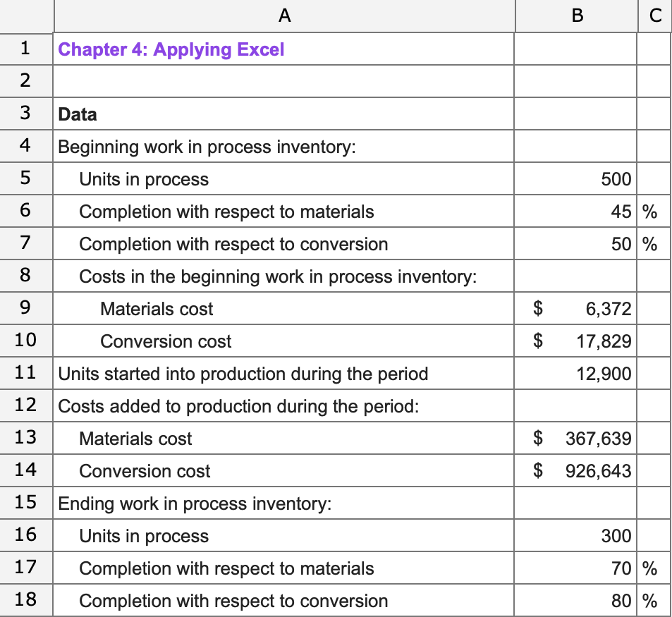The image size is (672, 617).
Task: Select row number 1
Action: tap(26, 49)
